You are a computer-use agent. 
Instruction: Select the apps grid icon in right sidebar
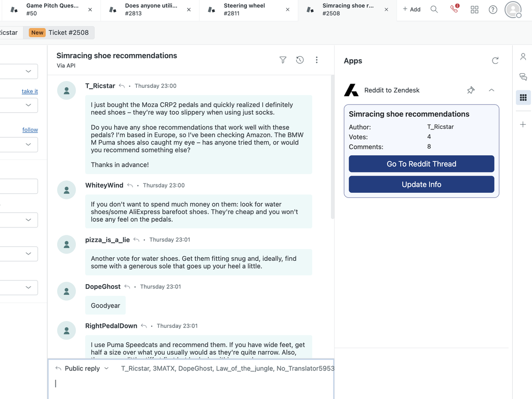[x=523, y=97]
